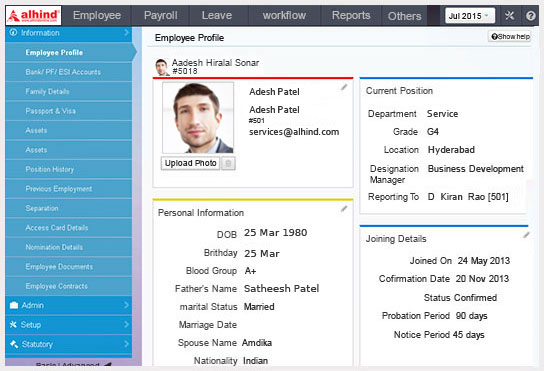
Task: Click the large employee profile photo
Action: click(198, 118)
